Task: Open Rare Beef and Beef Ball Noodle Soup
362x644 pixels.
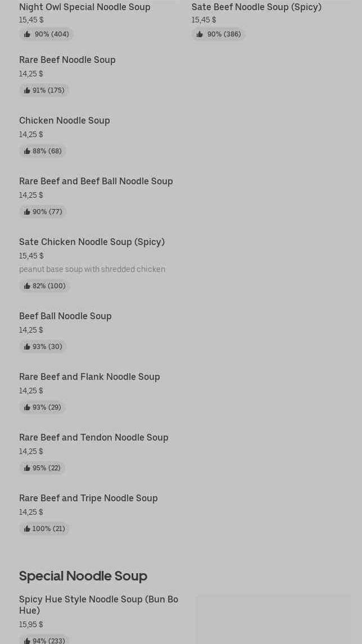Action: [x=96, y=181]
